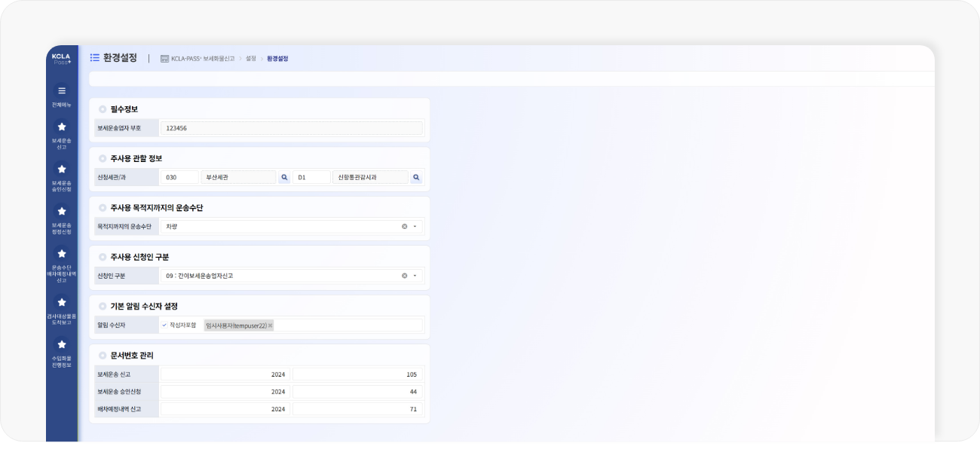The height and width of the screenshot is (449, 980).
Task: Expand the 신청인 구분 dropdown arrow
Action: [415, 276]
